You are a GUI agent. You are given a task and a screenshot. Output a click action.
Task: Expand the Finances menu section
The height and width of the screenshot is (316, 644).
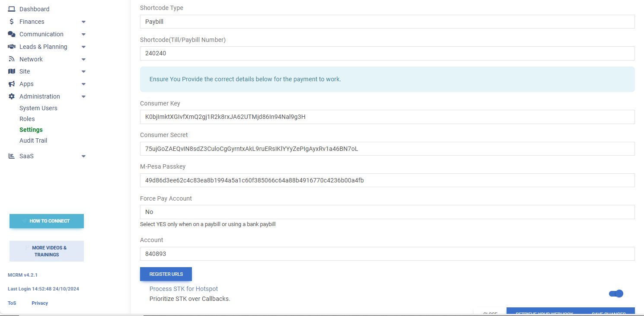pos(83,21)
